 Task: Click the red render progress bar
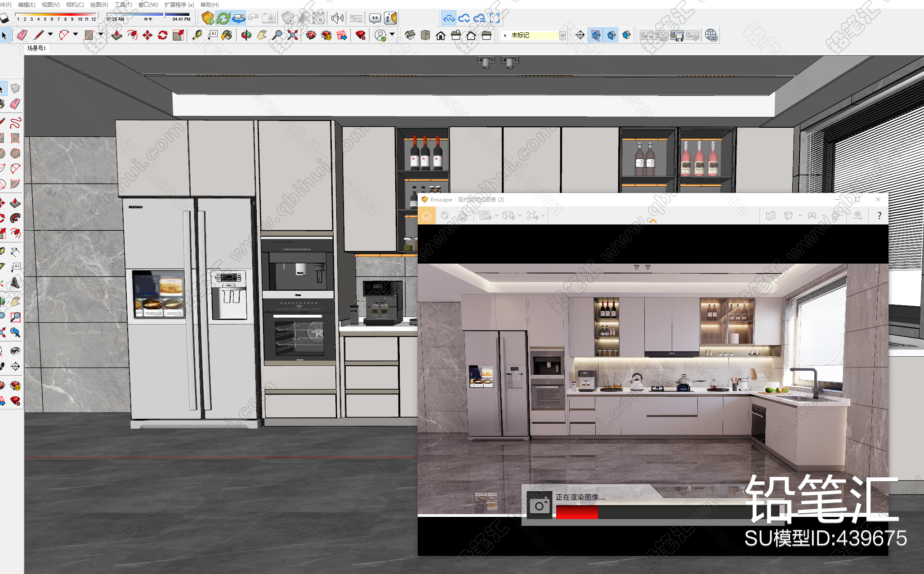[x=577, y=512]
